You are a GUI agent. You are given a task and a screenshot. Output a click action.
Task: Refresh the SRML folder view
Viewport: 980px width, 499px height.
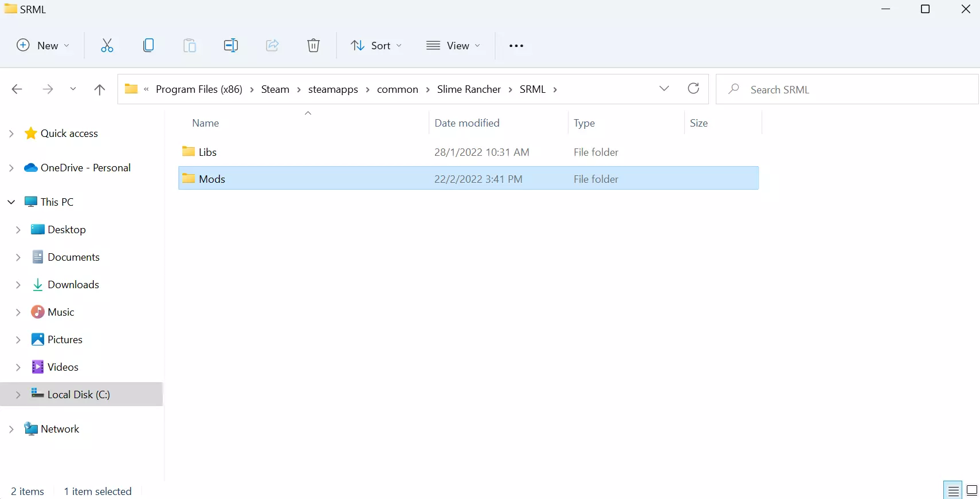[693, 88]
